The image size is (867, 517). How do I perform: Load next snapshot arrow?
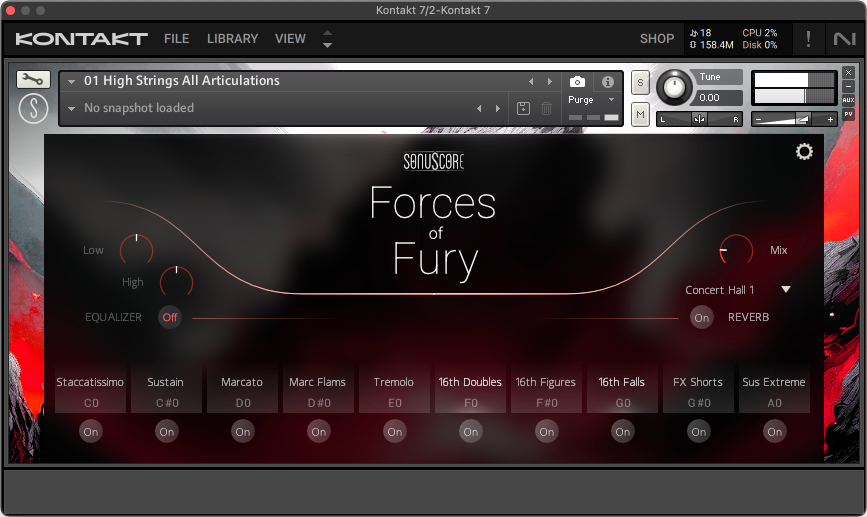click(x=498, y=108)
